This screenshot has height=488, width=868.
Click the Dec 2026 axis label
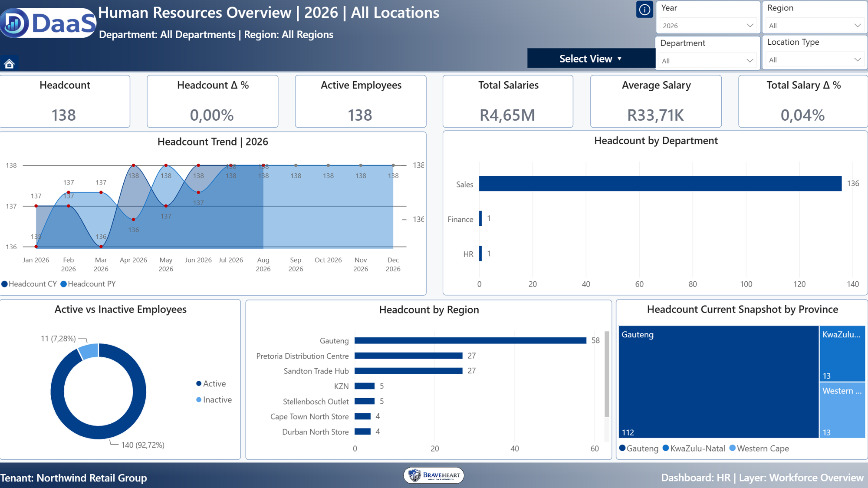point(393,264)
